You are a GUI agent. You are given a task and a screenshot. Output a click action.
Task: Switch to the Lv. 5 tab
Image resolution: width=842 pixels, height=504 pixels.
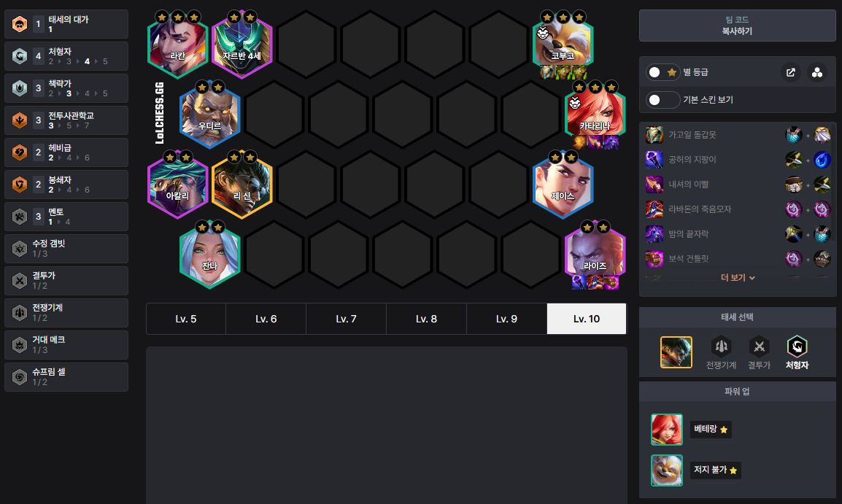point(186,319)
